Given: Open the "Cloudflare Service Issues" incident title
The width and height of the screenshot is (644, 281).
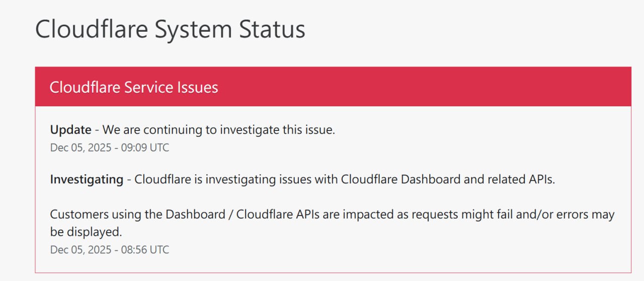Looking at the screenshot, I should [x=133, y=87].
